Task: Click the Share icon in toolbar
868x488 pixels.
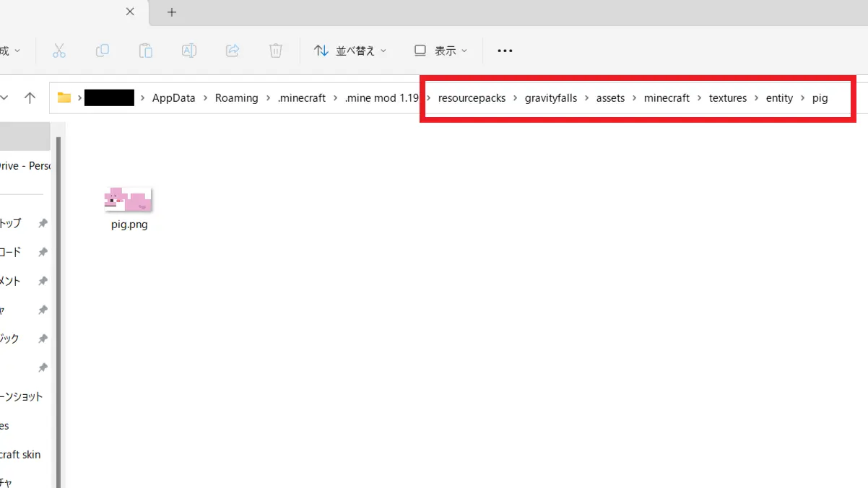Action: coord(233,51)
